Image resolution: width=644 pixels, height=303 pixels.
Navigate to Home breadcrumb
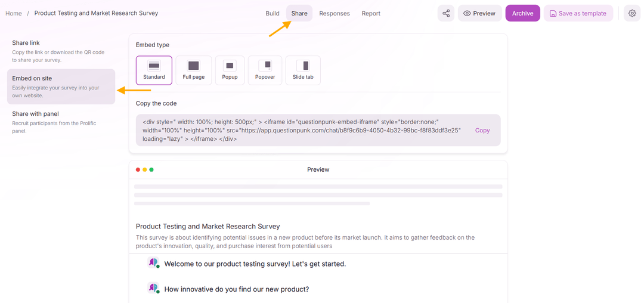(x=14, y=13)
